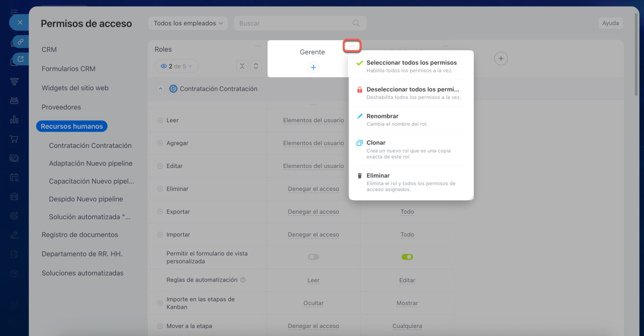The width and height of the screenshot is (644, 336).
Task: Open Registro de documentos in sidebar
Action: (79, 234)
